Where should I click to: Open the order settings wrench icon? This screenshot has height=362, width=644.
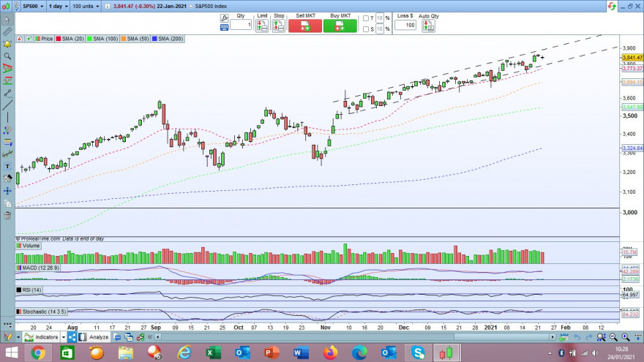pos(224,18)
